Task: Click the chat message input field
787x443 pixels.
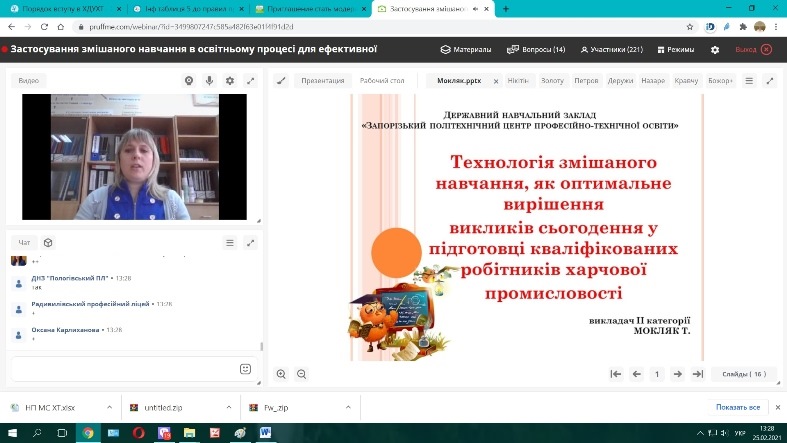Action: (124, 369)
